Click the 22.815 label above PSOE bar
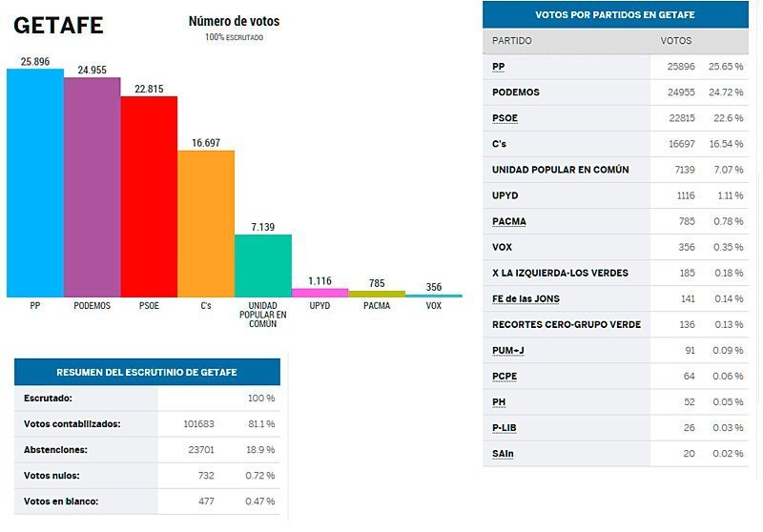Image resolution: width=763 pixels, height=532 pixels. click(x=149, y=89)
